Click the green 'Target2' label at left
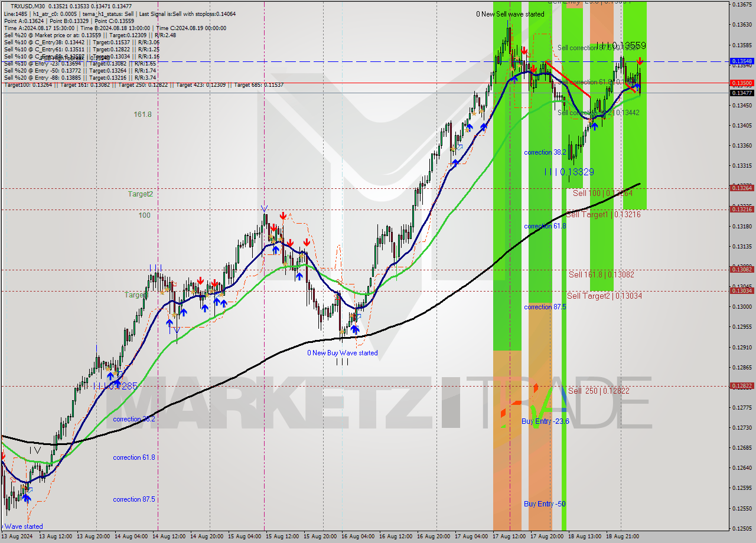 coord(141,194)
